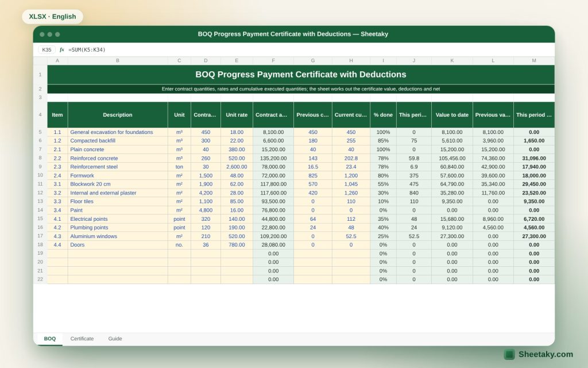Image resolution: width=588 pixels, height=368 pixels.
Task: Select row 5 header
Action: click(x=40, y=132)
